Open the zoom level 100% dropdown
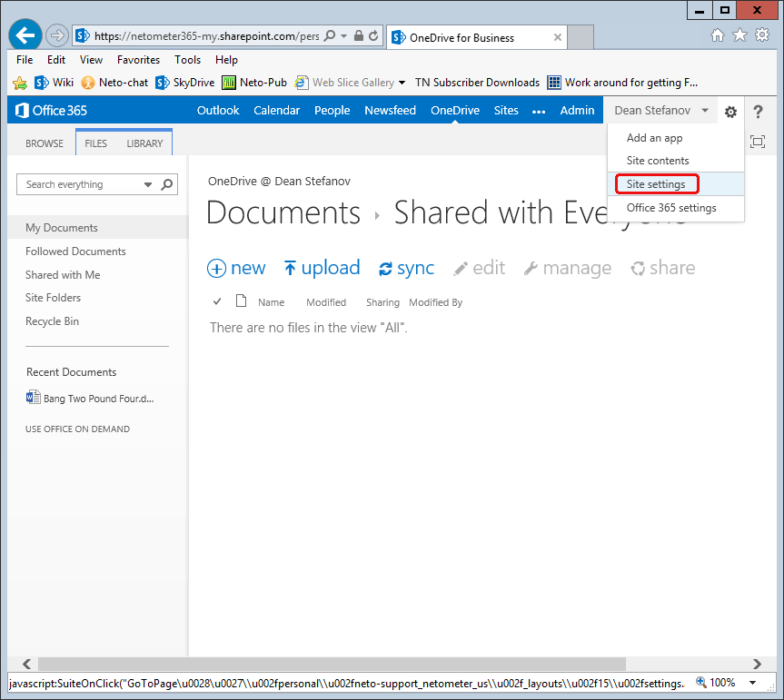 752,683
